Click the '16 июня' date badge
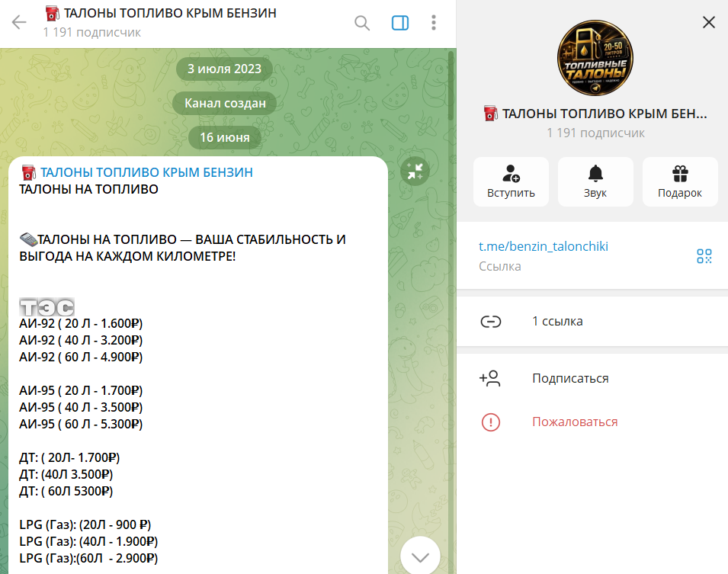728x574 pixels. pos(225,137)
